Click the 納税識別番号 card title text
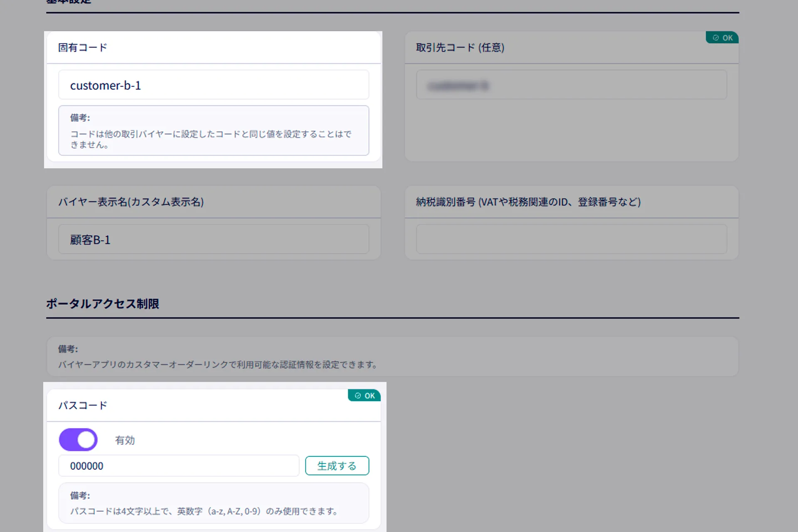 (x=528, y=202)
